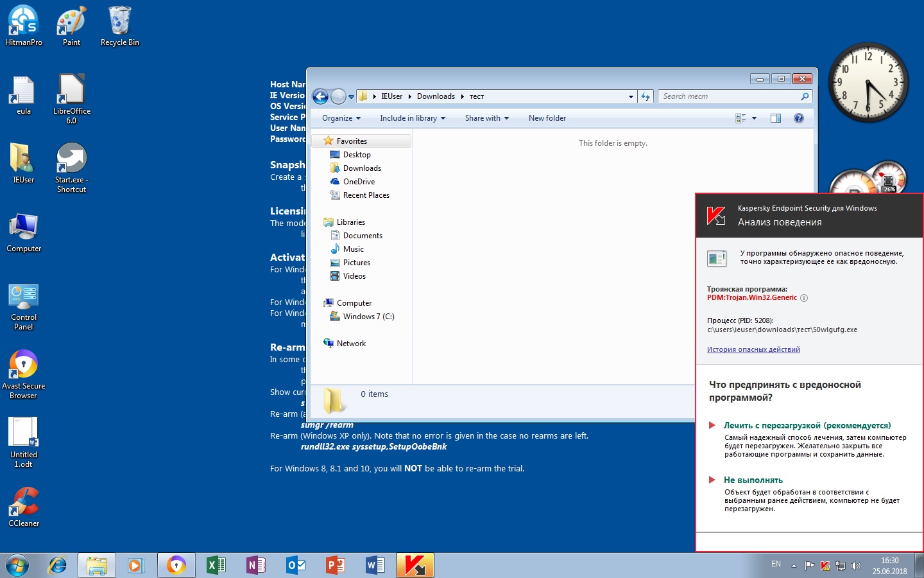The width and height of the screenshot is (924, 578).
Task: Select Network in the navigation pane
Action: pos(351,344)
